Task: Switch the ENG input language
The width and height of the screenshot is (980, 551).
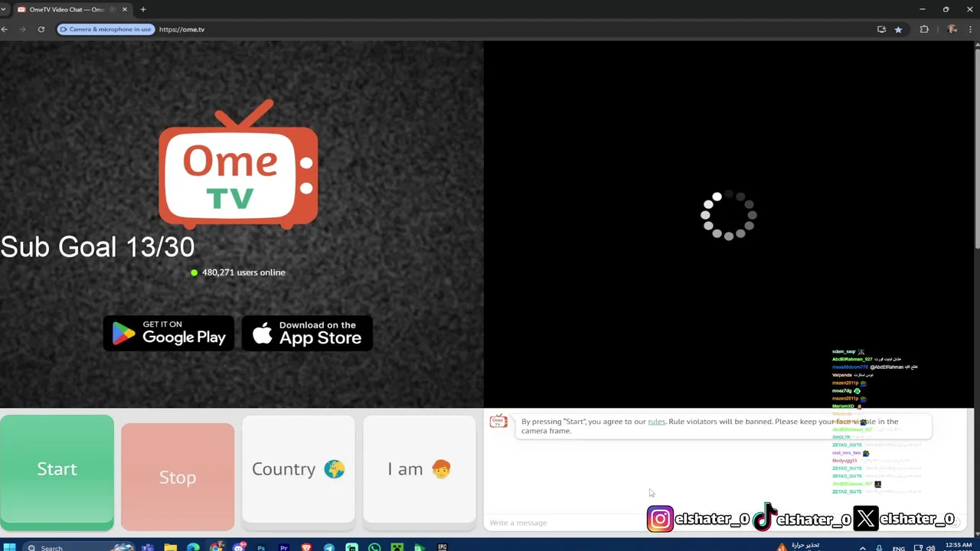Action: click(x=899, y=548)
